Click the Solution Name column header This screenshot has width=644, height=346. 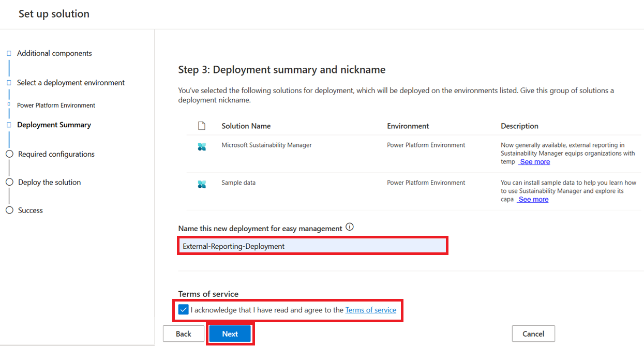[246, 126]
